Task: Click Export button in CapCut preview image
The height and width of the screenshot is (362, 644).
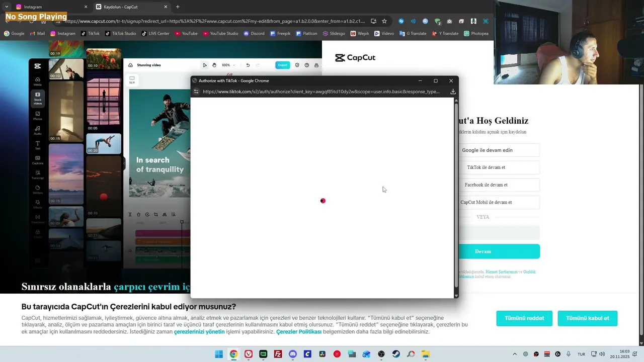Action: point(283,65)
